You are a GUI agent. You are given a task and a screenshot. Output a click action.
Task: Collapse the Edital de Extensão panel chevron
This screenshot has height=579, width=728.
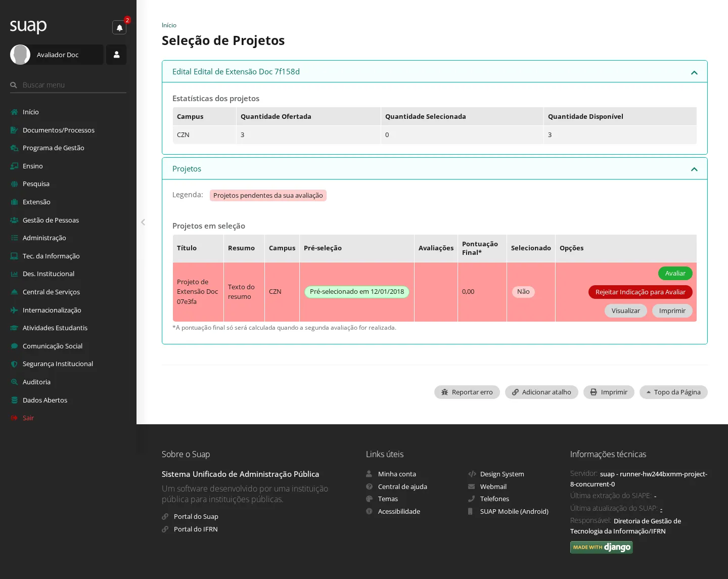click(x=694, y=72)
